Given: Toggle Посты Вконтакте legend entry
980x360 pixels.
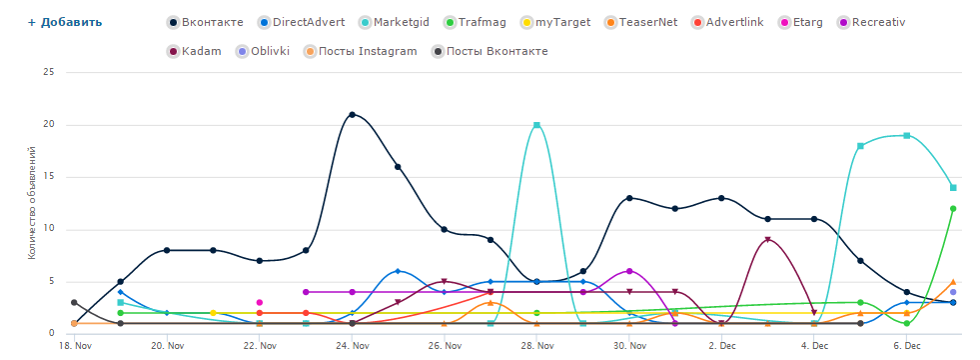Looking at the screenshot, I should (490, 51).
